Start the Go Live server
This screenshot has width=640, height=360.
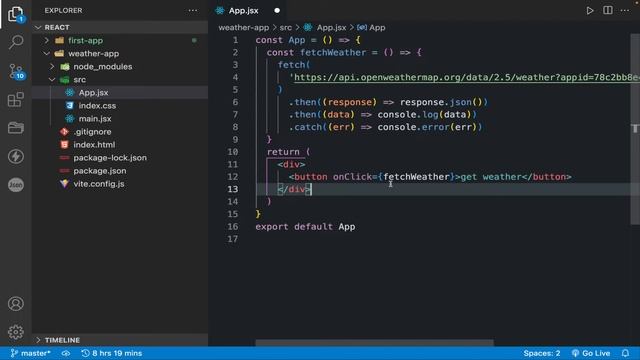[x=591, y=353]
